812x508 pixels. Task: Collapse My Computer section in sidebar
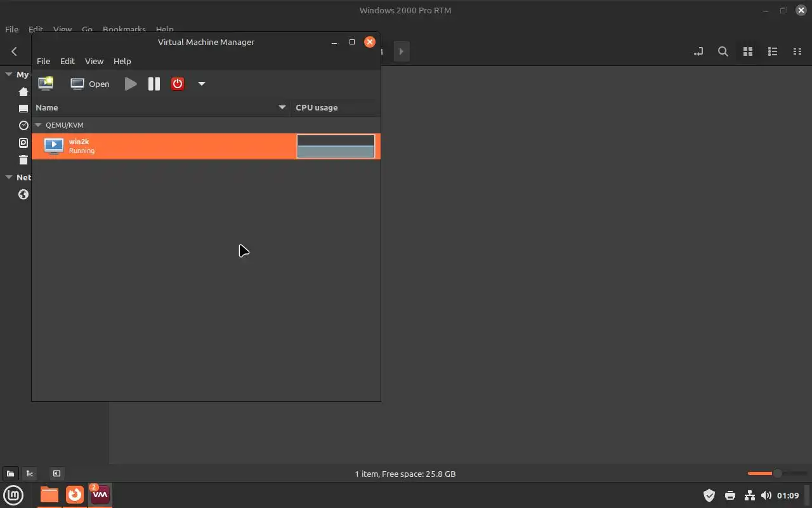(x=9, y=74)
